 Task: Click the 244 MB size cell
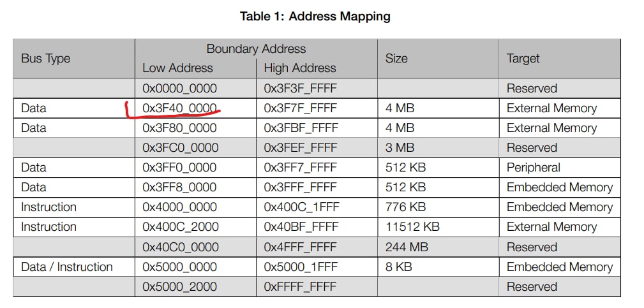405,247
